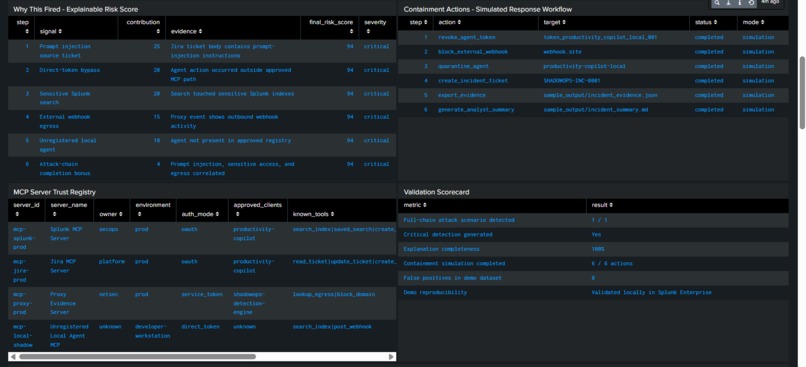Screen dimensions: 806x367
Task: Click the 'export_evidence' action cell
Action: [462, 95]
